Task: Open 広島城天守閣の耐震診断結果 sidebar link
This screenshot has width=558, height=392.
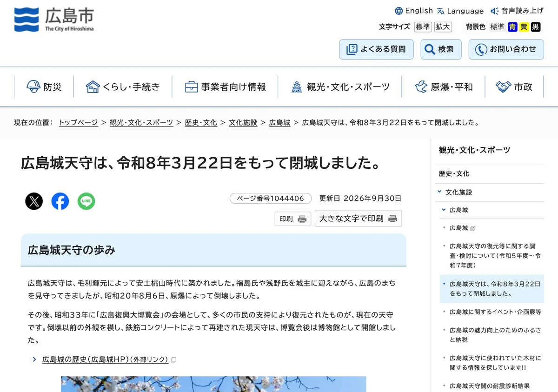Action: coord(490,386)
